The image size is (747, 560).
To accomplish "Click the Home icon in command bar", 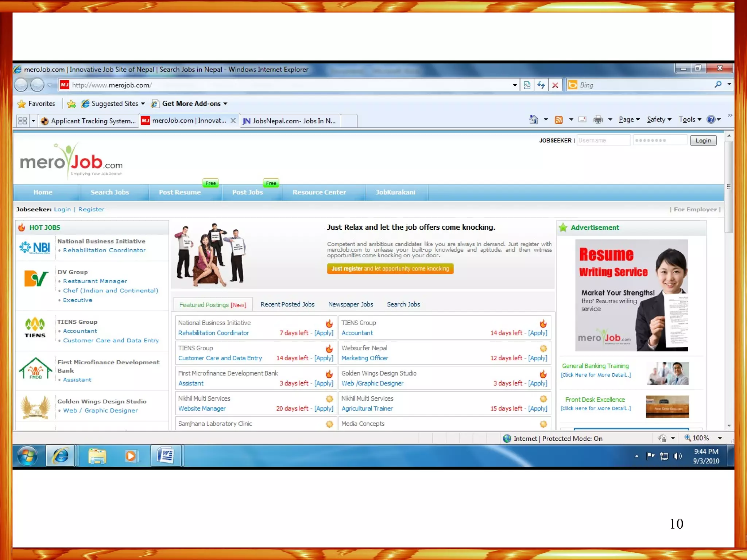I will click(x=534, y=119).
